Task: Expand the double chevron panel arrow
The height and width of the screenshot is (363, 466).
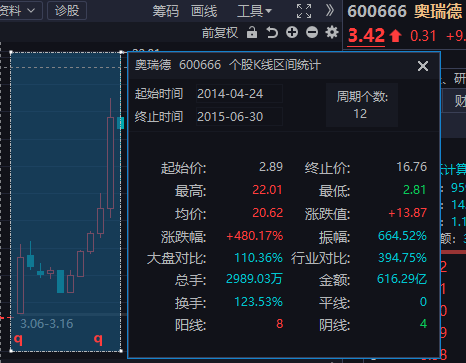Action: click(x=330, y=11)
